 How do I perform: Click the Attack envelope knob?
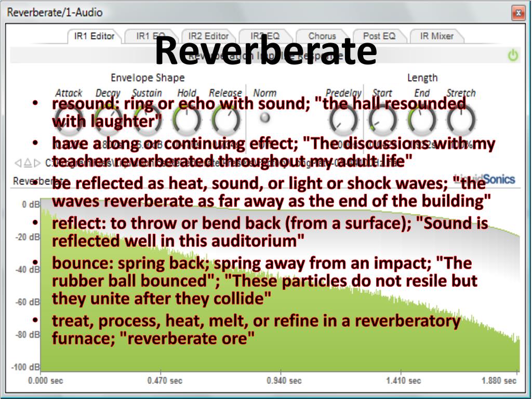(x=69, y=119)
